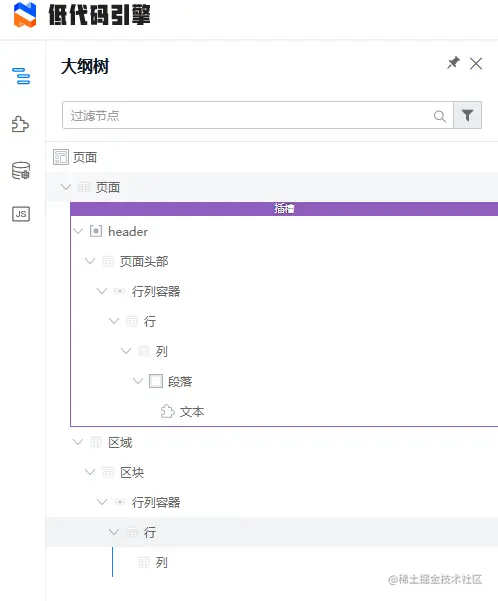Select the 行列容器 item under 区块
This screenshot has height=601, width=498.
pos(156,502)
